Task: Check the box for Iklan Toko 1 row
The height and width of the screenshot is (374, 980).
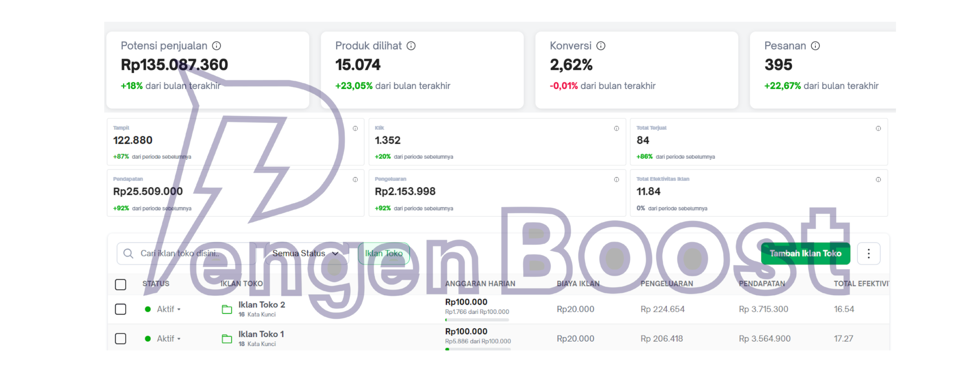Action: click(x=121, y=338)
